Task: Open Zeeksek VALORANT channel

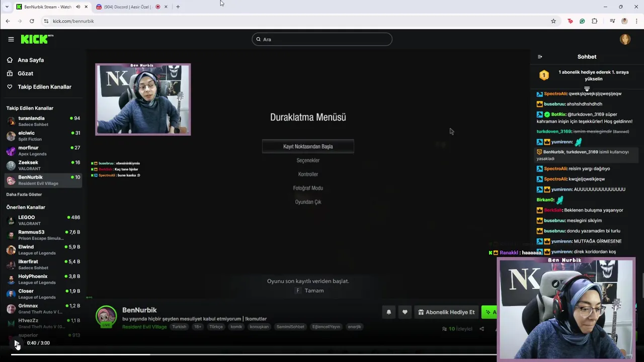Action: 43,165
